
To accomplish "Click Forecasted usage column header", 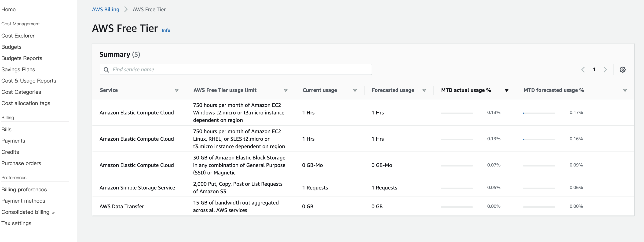I will 393,90.
